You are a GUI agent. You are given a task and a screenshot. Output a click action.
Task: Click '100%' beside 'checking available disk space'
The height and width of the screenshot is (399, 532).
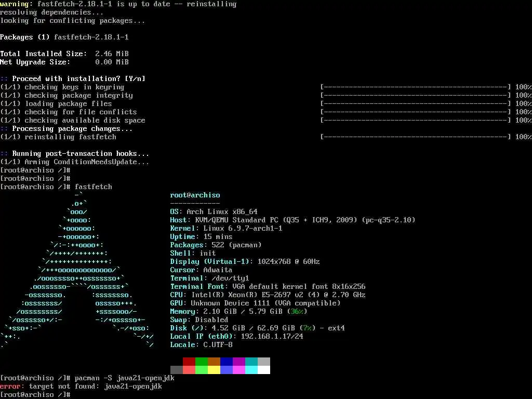coord(524,121)
